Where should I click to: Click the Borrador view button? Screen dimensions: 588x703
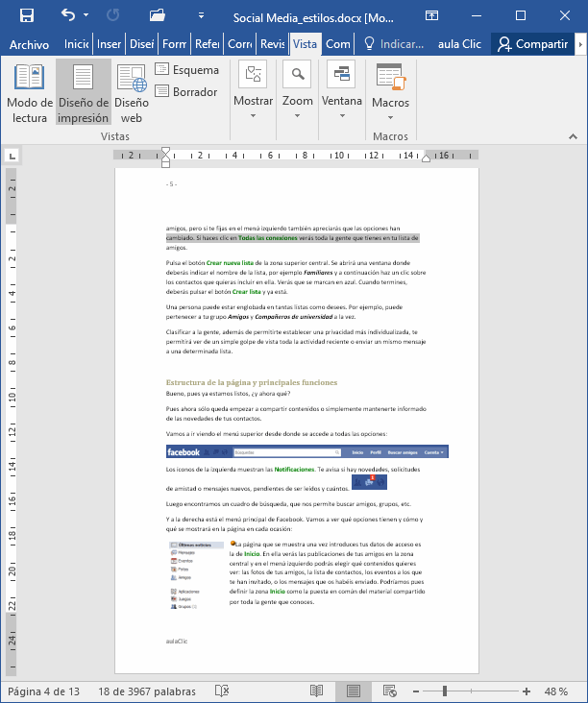186,92
